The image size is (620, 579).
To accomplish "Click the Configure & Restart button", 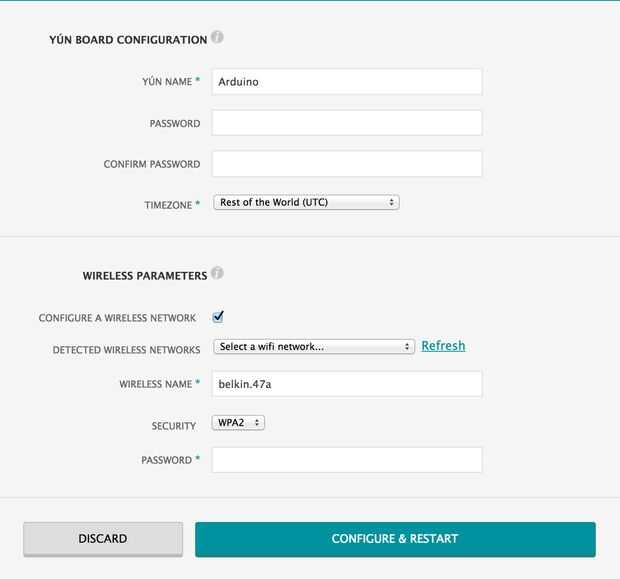I will coord(395,539).
